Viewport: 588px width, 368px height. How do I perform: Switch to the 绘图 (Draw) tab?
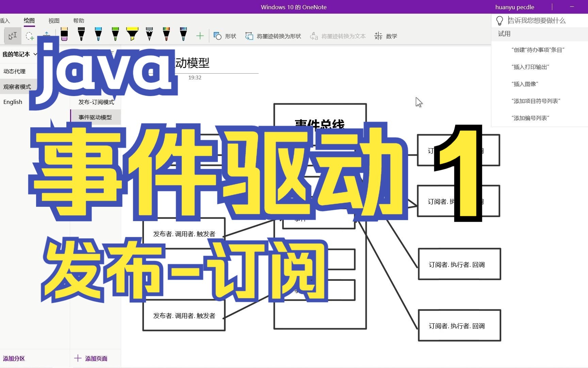pyautogui.click(x=29, y=20)
